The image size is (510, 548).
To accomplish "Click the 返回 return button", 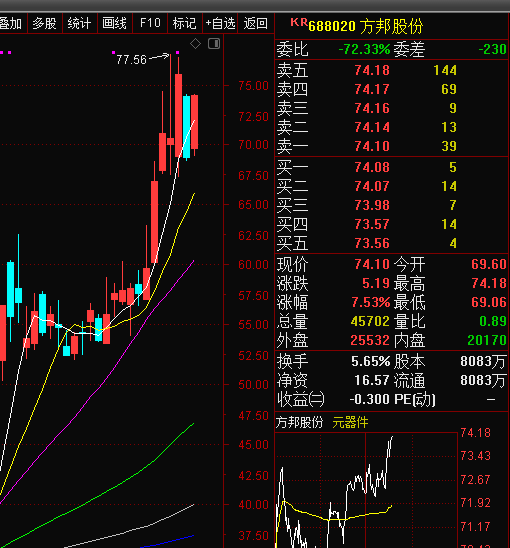I will point(256,23).
